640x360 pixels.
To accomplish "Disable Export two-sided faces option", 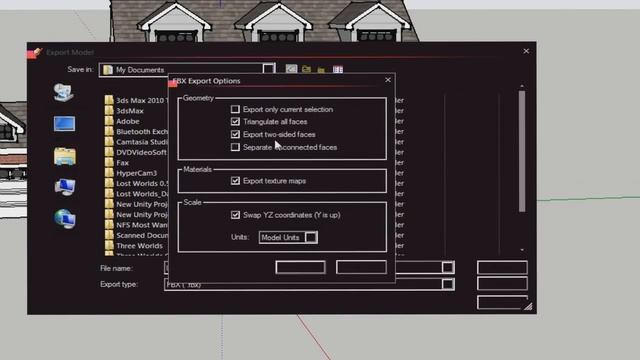I will (x=235, y=134).
